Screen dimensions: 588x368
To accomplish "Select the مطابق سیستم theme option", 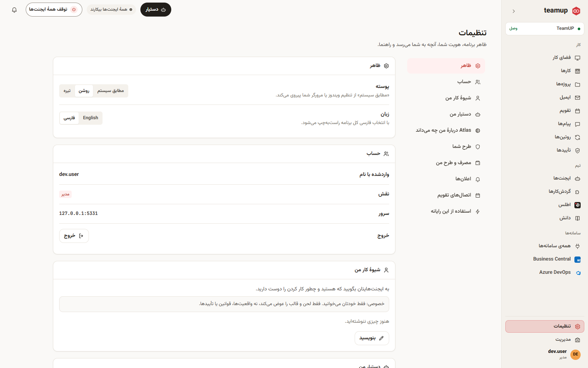I will [111, 91].
